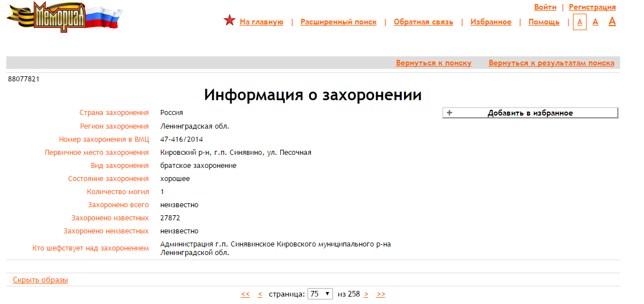Click the label Регион захоронения
This screenshot has width=644, height=304.
point(114,126)
